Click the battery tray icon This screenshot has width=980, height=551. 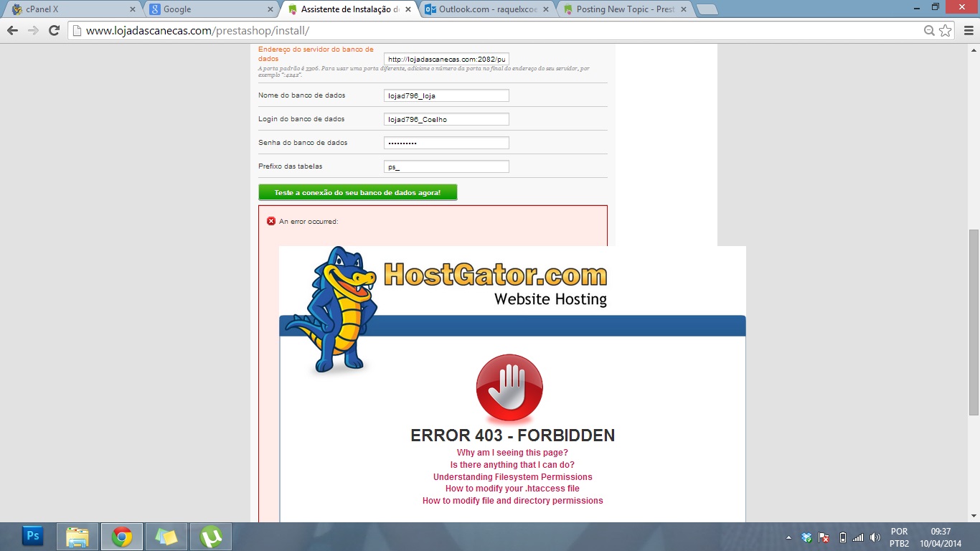tap(842, 537)
